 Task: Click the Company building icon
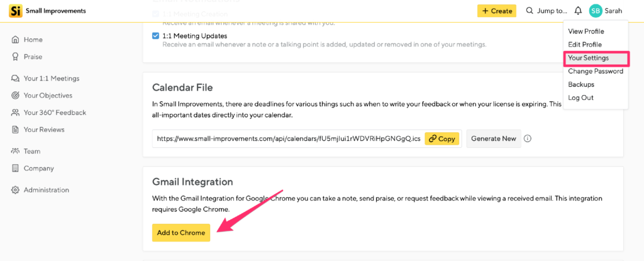click(15, 168)
